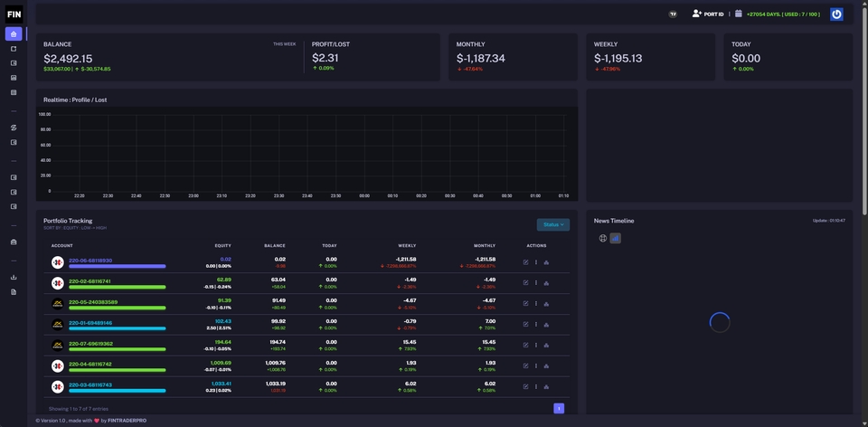Open more-options dots for account 220-07-69619362

(536, 346)
